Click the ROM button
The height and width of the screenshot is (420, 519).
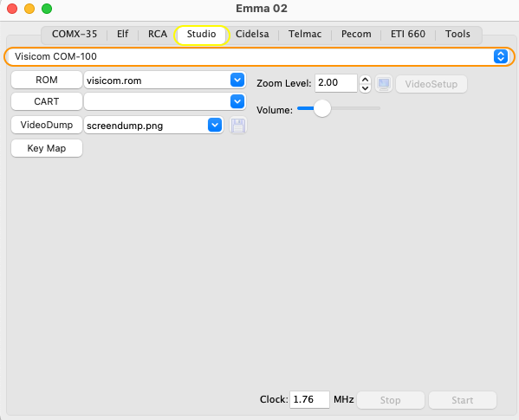(47, 80)
